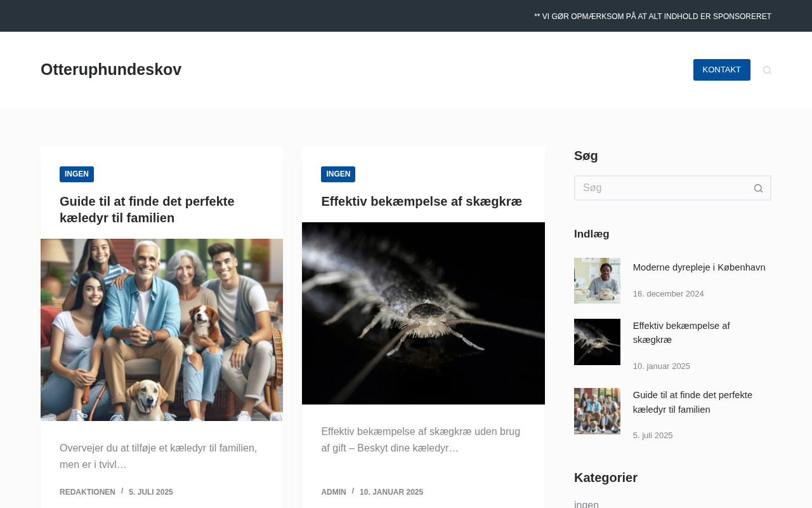
Task: Open the sidebar family photo thumbnail
Action: (597, 411)
